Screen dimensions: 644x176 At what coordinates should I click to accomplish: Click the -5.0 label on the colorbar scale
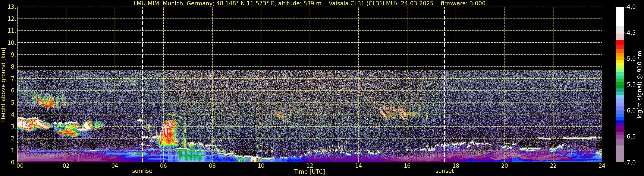pos(630,59)
